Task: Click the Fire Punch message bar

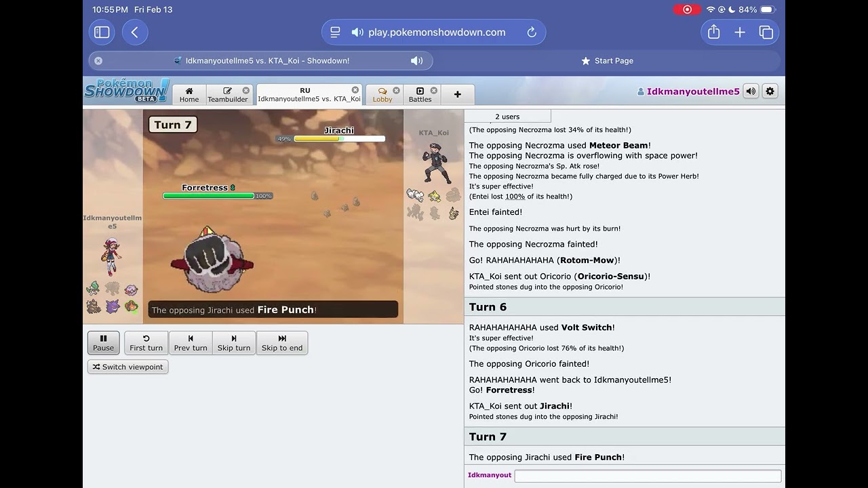Action: pos(273,310)
